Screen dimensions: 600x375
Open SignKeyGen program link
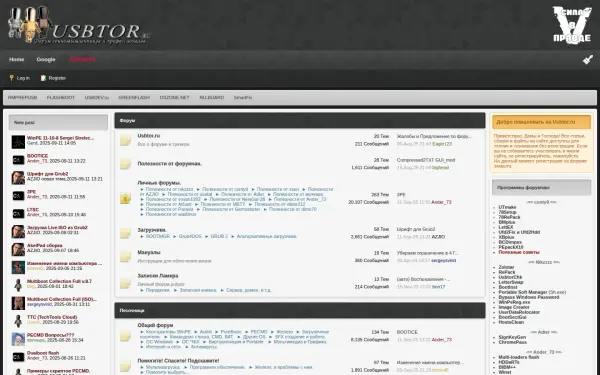point(512,337)
